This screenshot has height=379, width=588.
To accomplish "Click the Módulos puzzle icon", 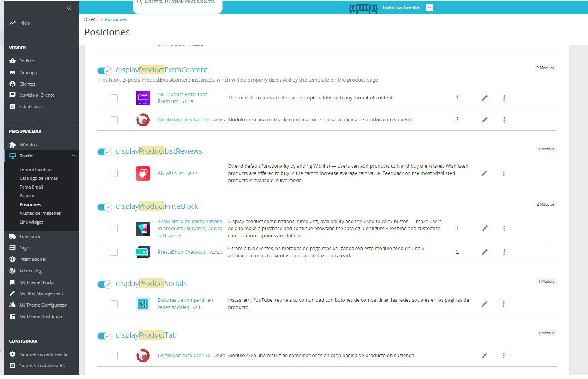I will 12,145.
